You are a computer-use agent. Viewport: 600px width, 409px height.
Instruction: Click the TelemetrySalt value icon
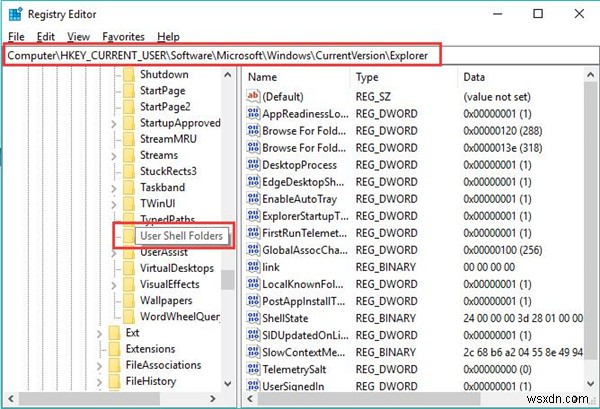click(253, 369)
